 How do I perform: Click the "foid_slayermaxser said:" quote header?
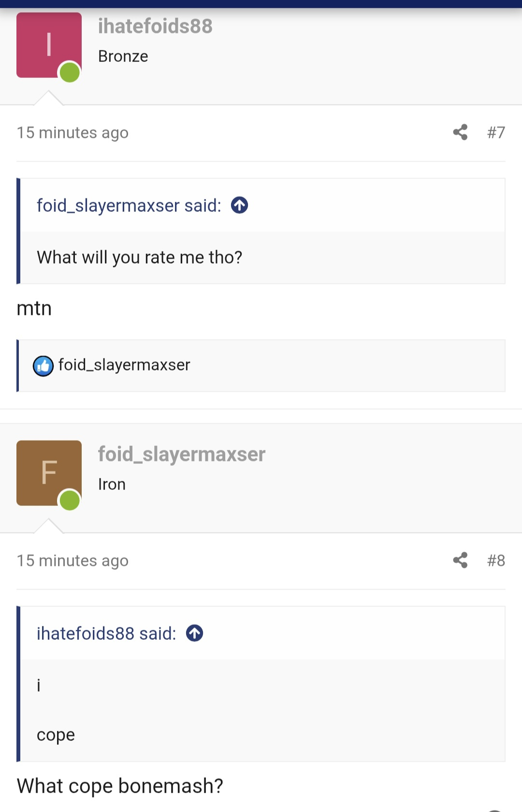click(x=129, y=206)
